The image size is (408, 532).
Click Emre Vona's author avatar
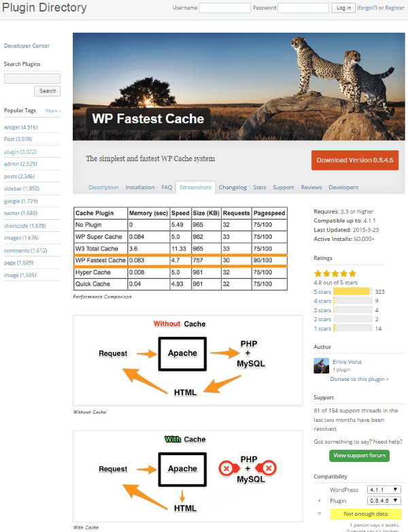(x=321, y=366)
